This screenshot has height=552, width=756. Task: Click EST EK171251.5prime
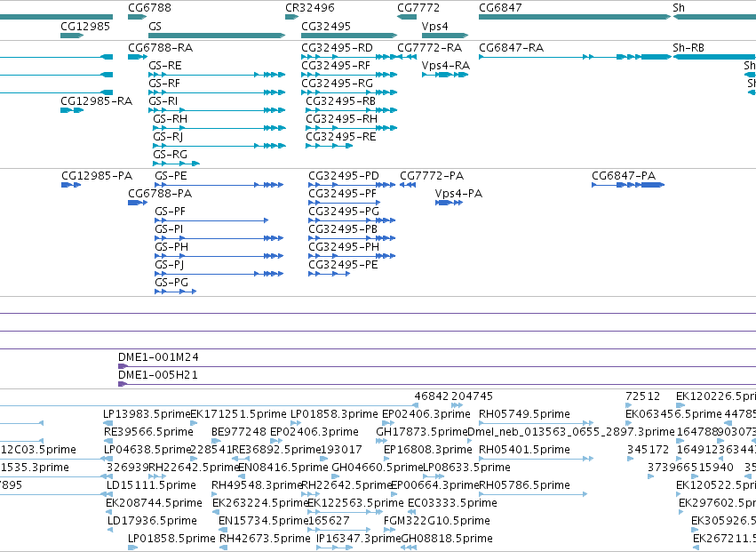(x=195, y=423)
